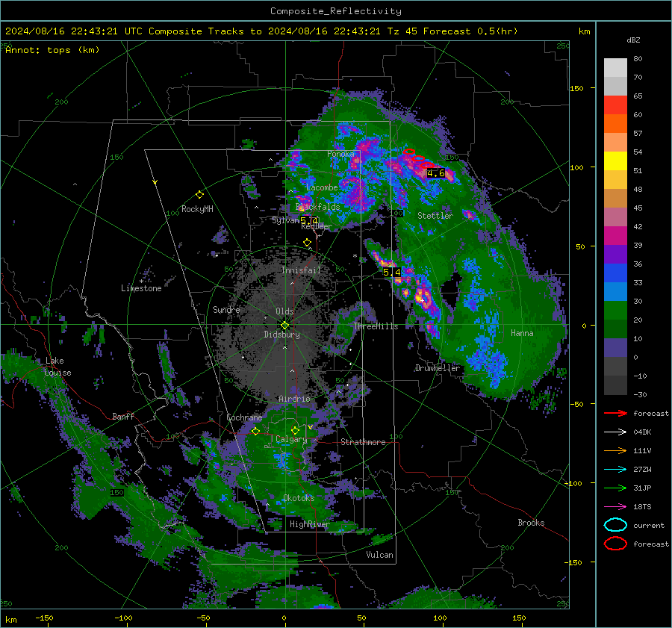Click the Sundre town label
The width and height of the screenshot is (672, 628).
click(226, 309)
